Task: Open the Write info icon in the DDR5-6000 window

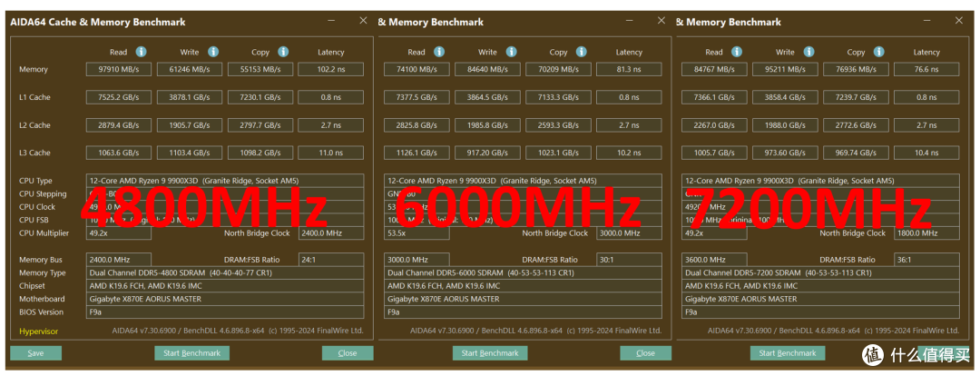Action: [511, 52]
